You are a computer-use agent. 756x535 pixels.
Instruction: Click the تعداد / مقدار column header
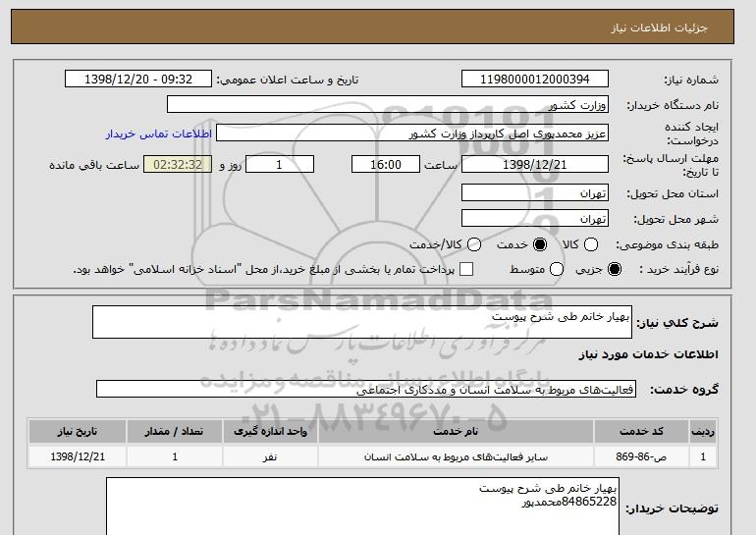click(x=175, y=431)
